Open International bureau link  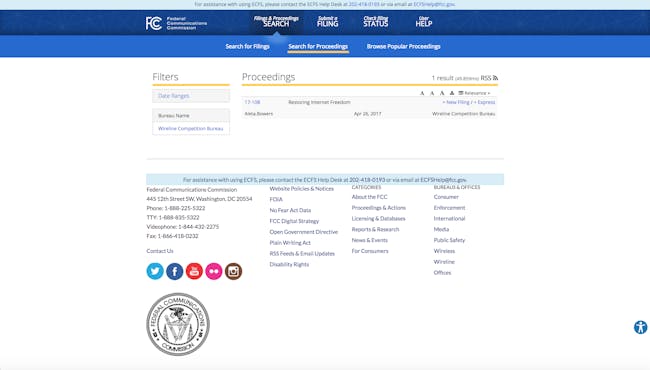(x=449, y=218)
